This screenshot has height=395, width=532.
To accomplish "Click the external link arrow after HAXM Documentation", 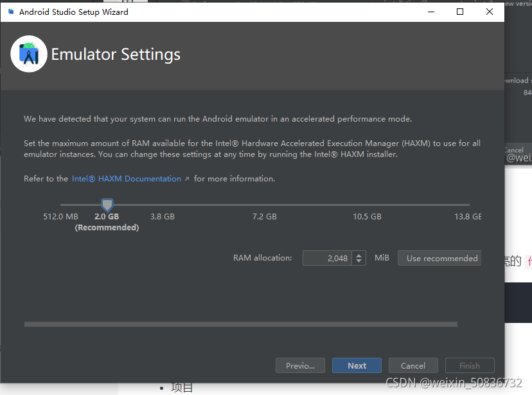I will [187, 179].
